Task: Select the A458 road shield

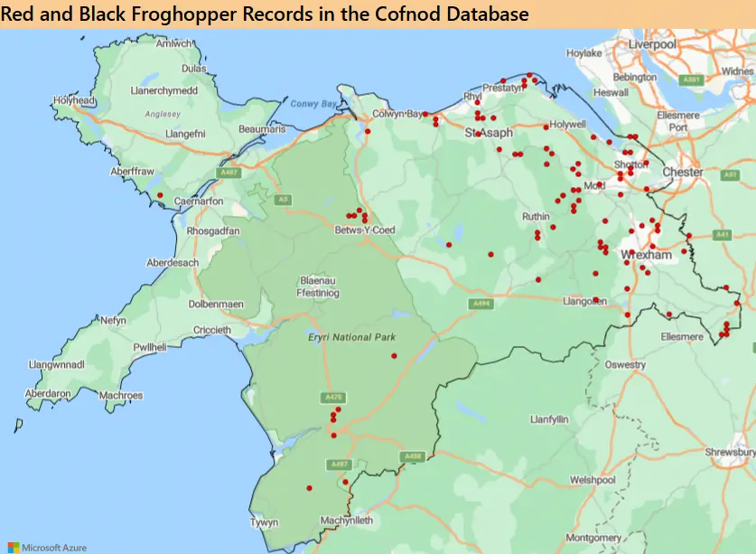Action: point(413,456)
